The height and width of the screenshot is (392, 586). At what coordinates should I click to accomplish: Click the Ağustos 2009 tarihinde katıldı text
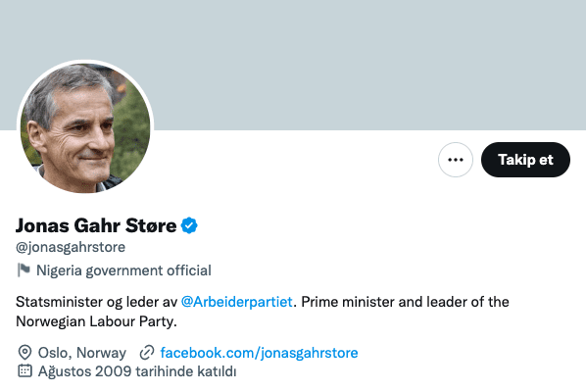click(137, 371)
